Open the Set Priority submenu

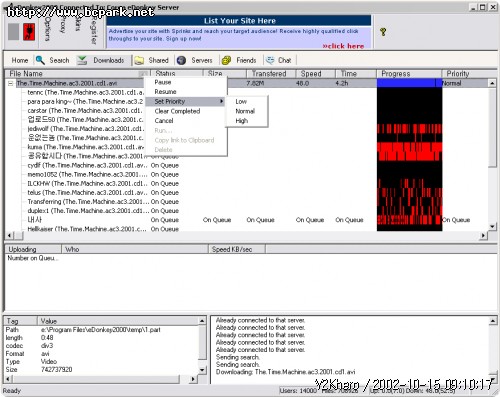(x=185, y=101)
